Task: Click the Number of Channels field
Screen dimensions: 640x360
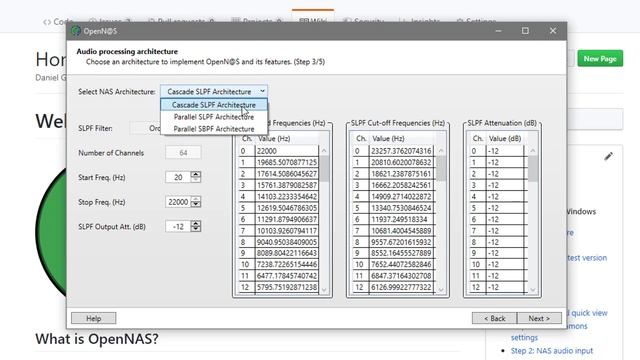Action: click(183, 153)
